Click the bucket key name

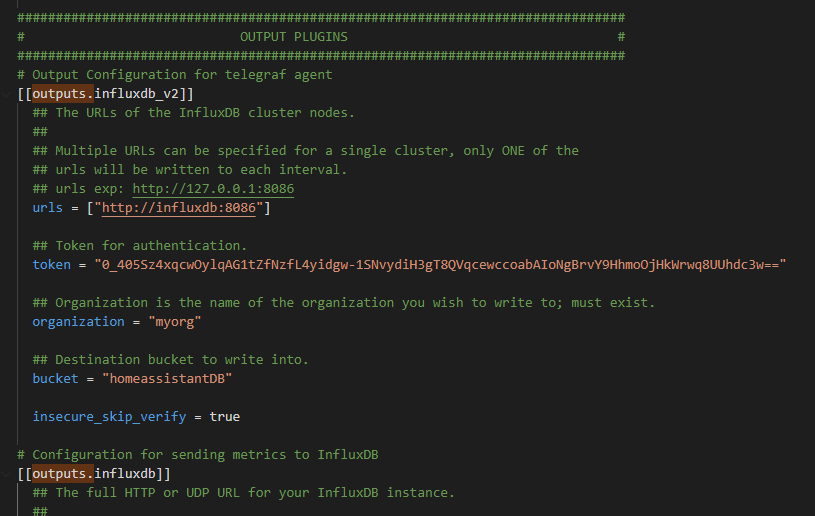[x=55, y=378]
